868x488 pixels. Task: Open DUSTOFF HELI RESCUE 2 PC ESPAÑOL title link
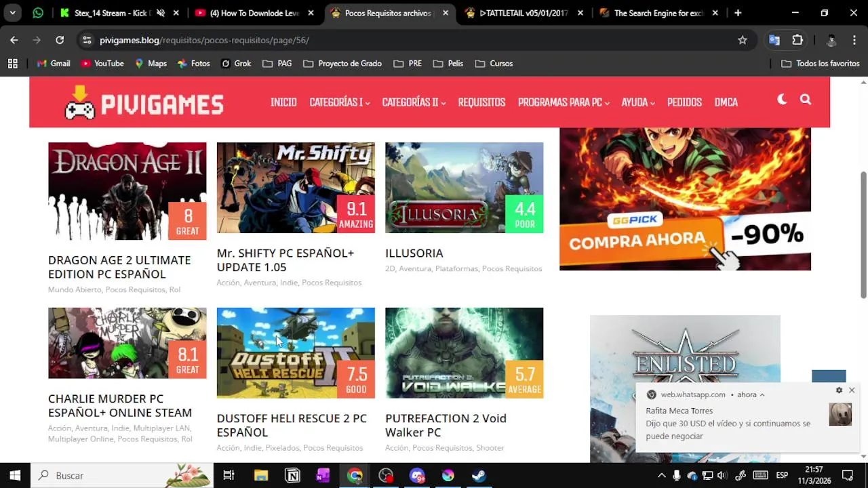tap(292, 425)
